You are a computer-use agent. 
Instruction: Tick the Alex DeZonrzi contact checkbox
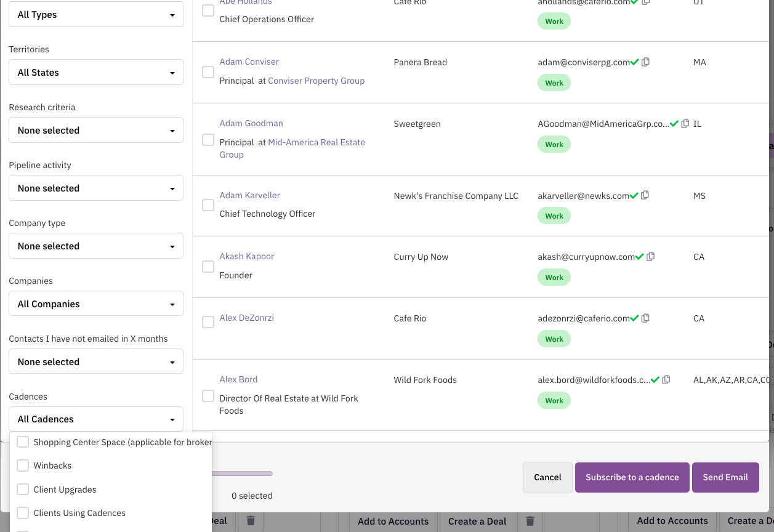[x=208, y=322]
